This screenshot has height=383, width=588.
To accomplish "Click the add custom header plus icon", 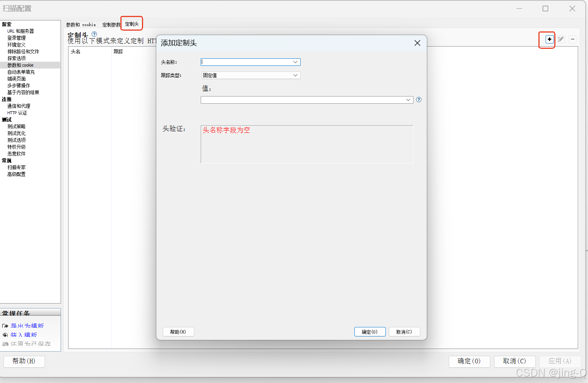I will [x=549, y=39].
